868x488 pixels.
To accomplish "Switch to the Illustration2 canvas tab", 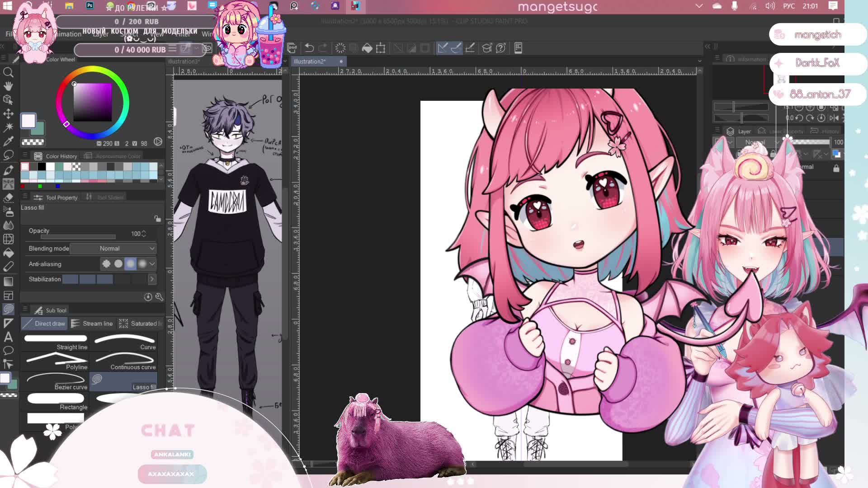I will coord(318,61).
